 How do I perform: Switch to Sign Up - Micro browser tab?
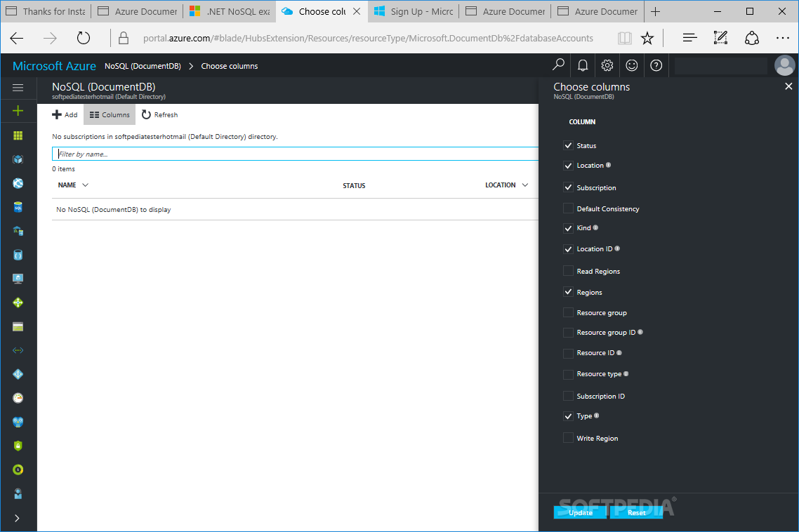tap(414, 11)
